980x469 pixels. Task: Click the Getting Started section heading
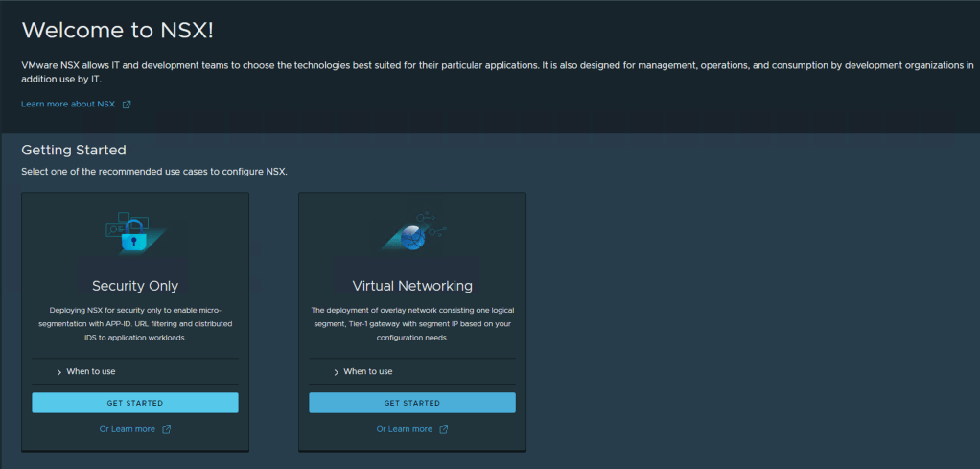74,151
